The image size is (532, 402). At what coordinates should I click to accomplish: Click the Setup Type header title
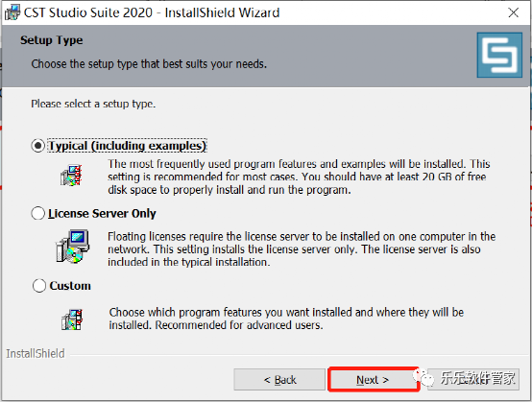[x=52, y=40]
